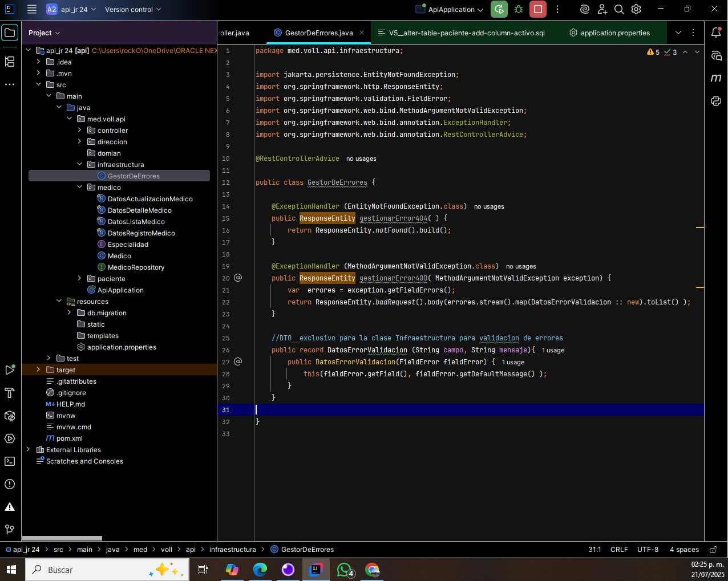
Task: Open the Run tool window
Action: (10, 370)
